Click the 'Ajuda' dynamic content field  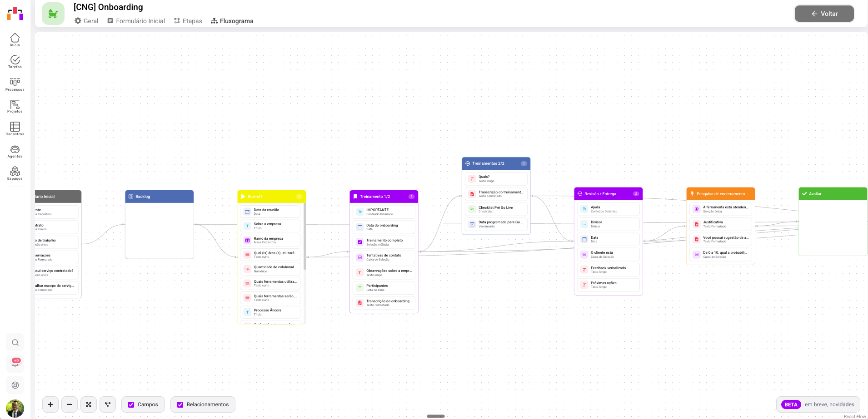(609, 209)
